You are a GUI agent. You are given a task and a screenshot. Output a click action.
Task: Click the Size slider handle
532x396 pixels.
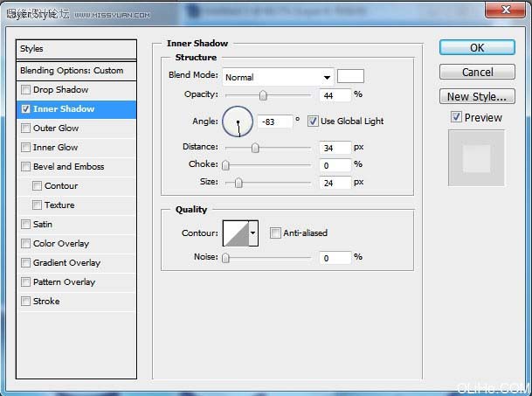pos(238,183)
